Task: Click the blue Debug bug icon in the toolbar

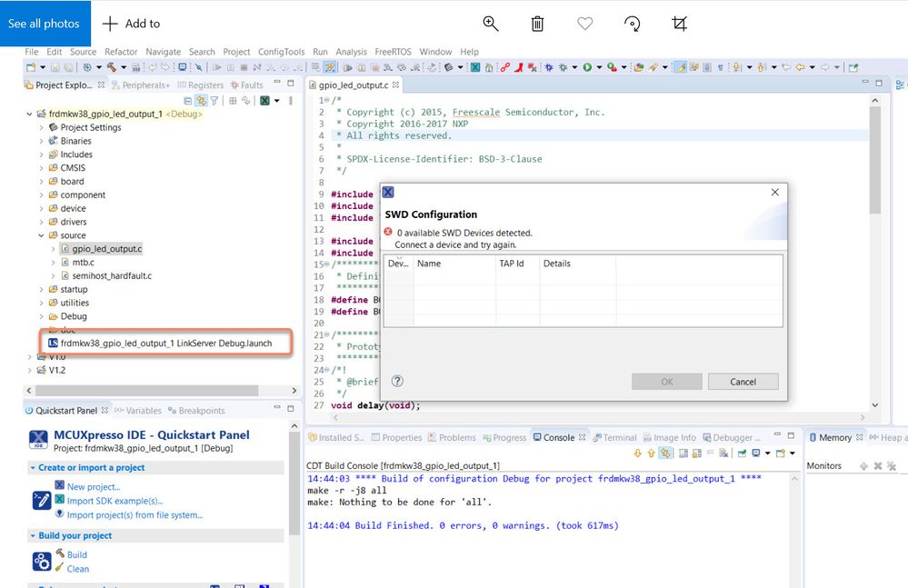Action: click(x=549, y=67)
